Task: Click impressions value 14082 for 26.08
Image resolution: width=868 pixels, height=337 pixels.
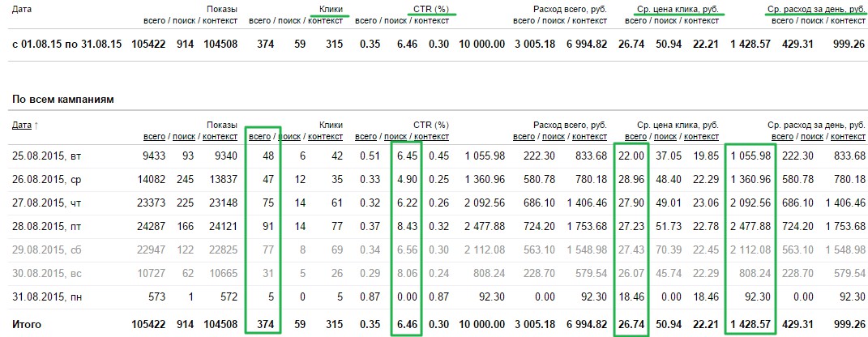Action: point(152,180)
